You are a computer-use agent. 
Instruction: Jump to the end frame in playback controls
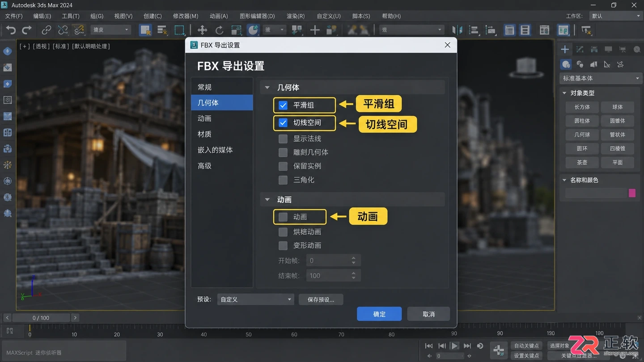click(467, 346)
